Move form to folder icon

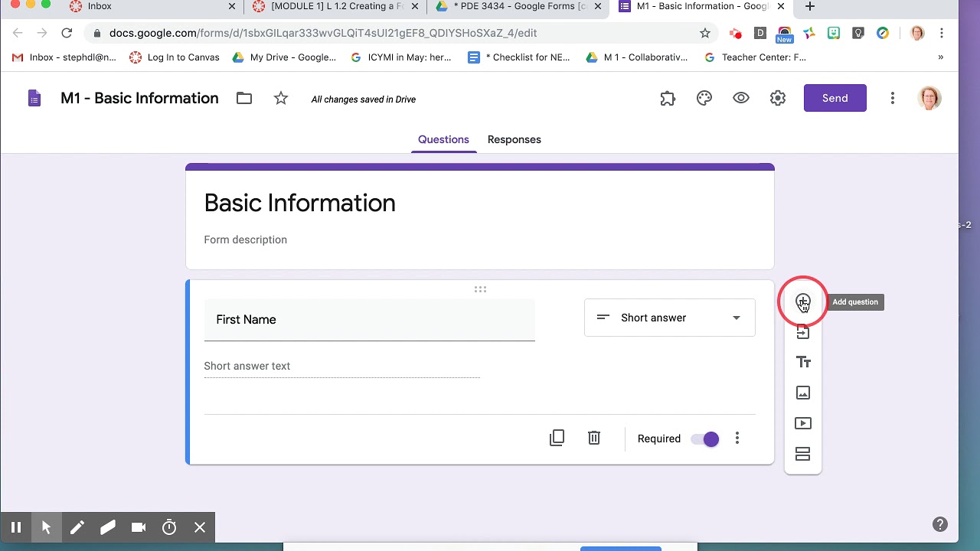click(244, 98)
